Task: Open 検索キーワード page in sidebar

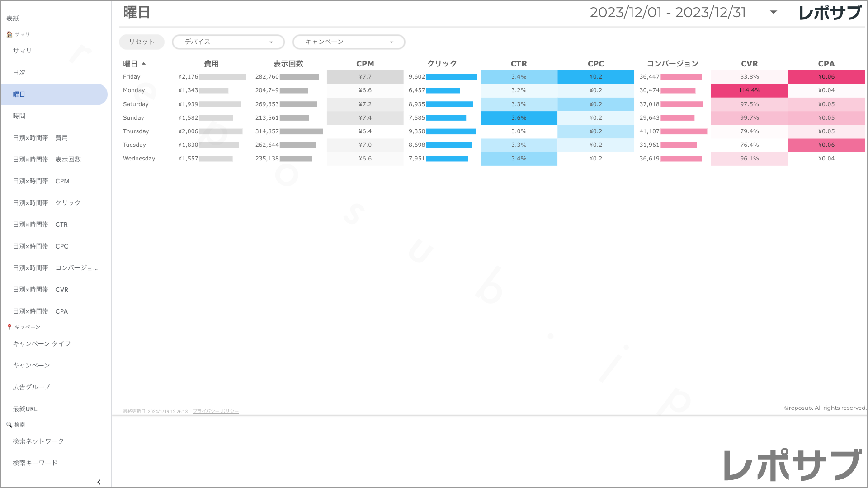Action: click(x=35, y=463)
